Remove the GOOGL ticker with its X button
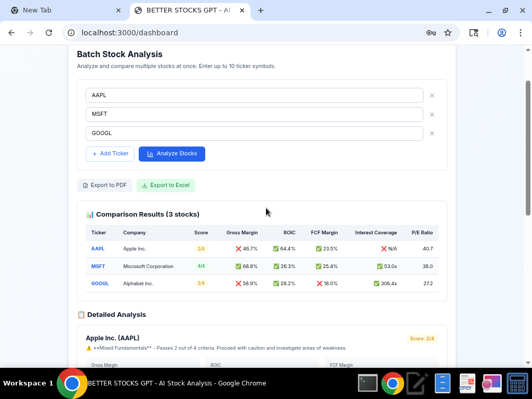The width and height of the screenshot is (532, 399). pyautogui.click(x=432, y=133)
